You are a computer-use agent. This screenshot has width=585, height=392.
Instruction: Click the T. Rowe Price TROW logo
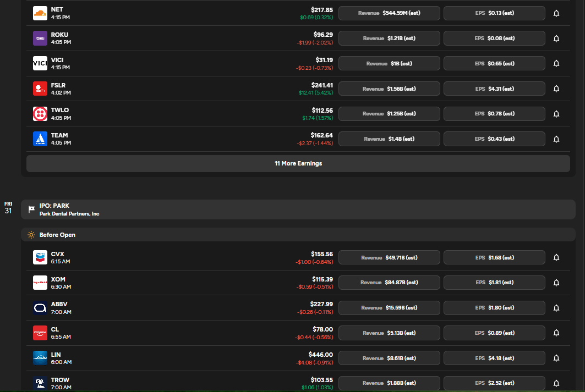pos(40,383)
